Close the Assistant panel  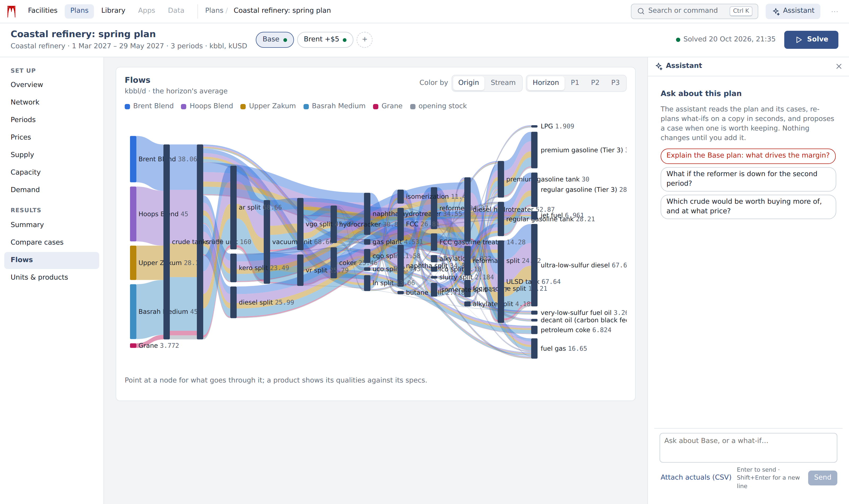838,66
